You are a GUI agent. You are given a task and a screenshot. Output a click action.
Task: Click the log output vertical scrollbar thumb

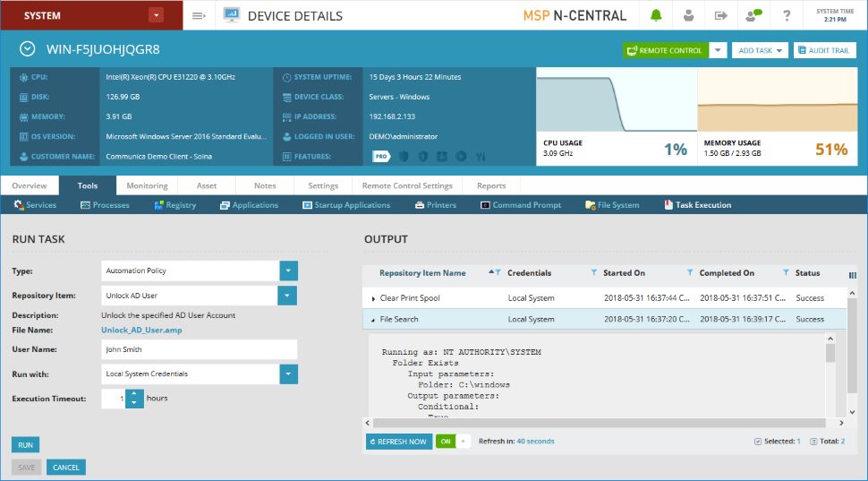coord(830,353)
